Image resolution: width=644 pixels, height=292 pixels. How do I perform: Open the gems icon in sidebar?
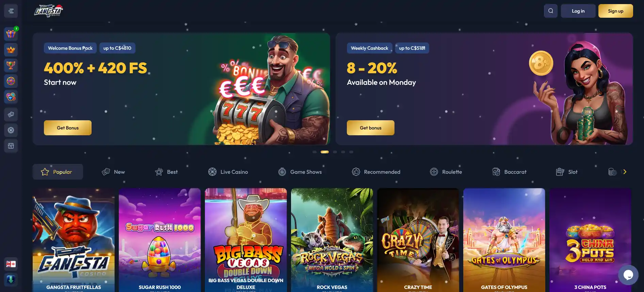click(11, 97)
